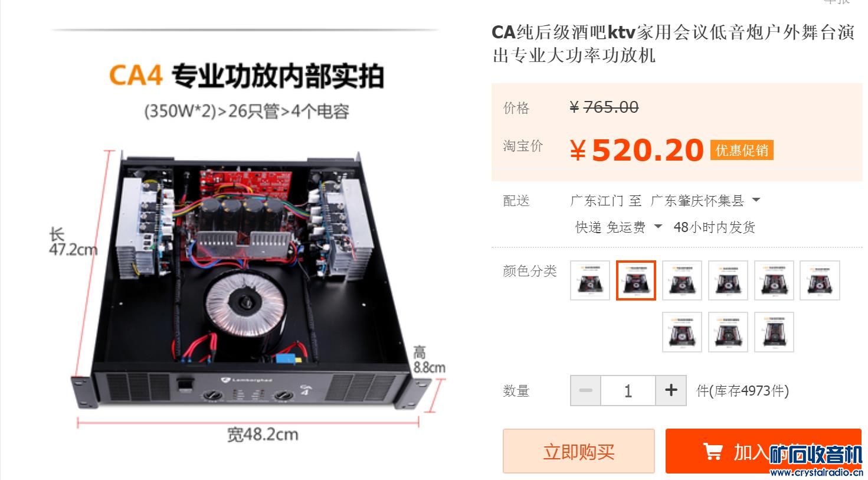Viewport: 868px width, 480px height.
Task: Click the plus quantity increase button
Action: 671,390
